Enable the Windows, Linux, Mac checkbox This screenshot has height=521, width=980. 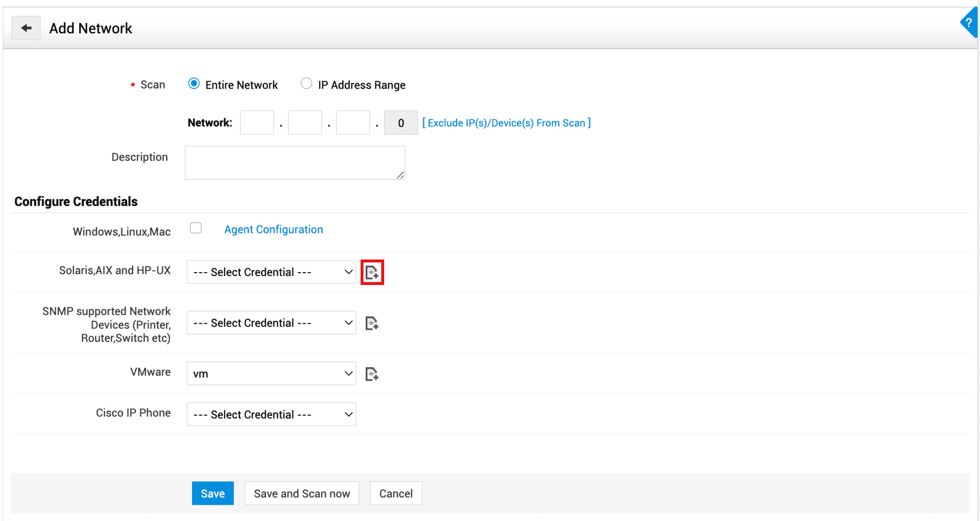click(196, 228)
